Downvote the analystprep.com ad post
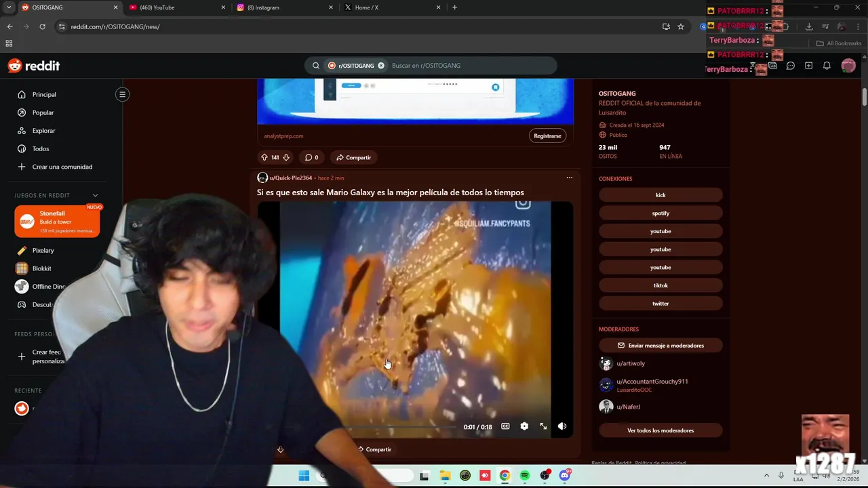The height and width of the screenshot is (488, 868). 286,157
